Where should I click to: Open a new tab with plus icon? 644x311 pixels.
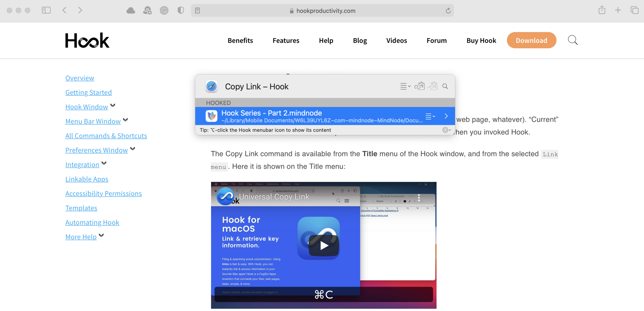coord(618,10)
